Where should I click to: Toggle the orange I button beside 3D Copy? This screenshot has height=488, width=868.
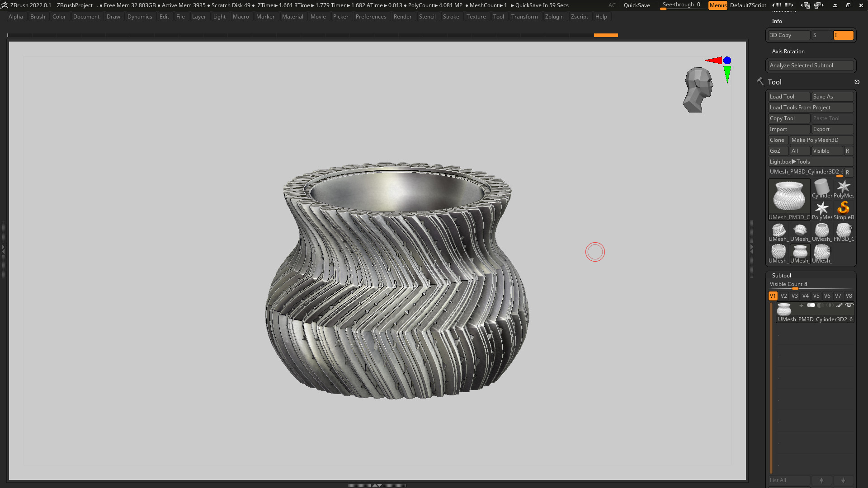coord(844,35)
